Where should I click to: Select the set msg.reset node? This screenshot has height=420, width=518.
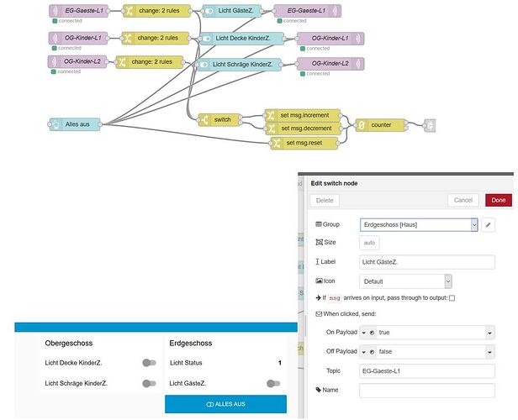[305, 142]
